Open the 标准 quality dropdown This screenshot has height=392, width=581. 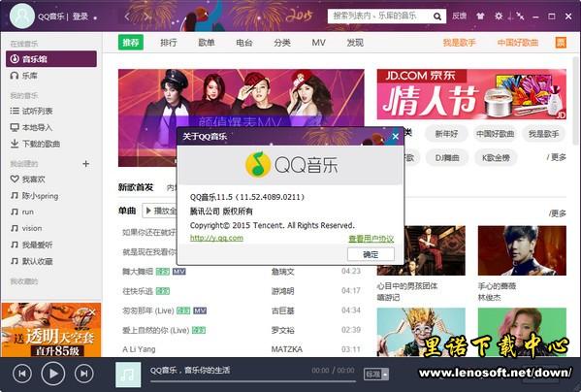pyautogui.click(x=376, y=375)
